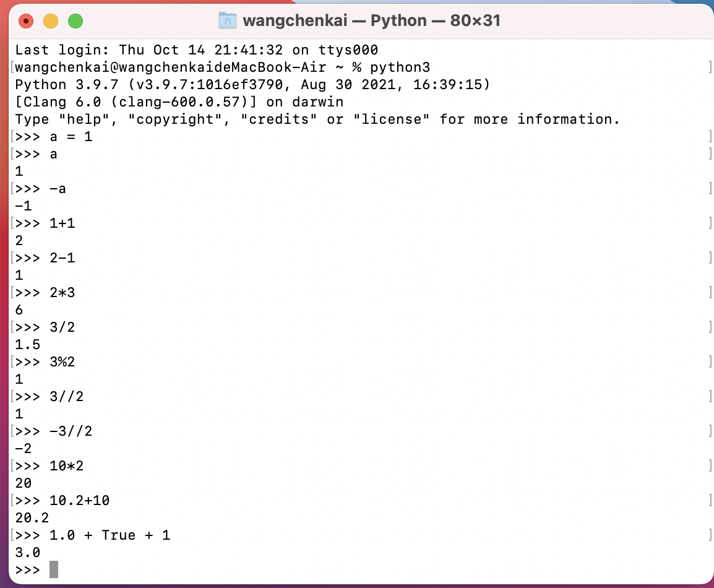Viewport: 714px width, 588px height.
Task: Click the red close window button
Action: click(x=26, y=21)
